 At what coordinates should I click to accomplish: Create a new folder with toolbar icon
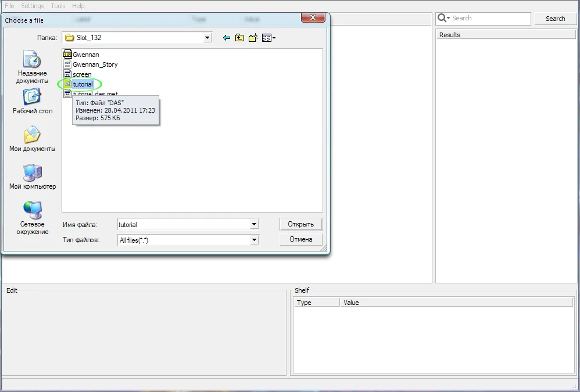253,38
